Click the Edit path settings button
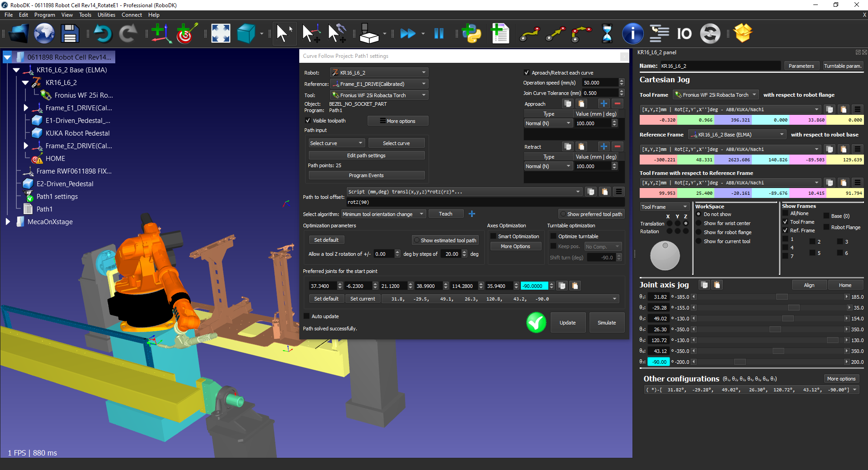This screenshot has width=868, height=470. [x=366, y=155]
